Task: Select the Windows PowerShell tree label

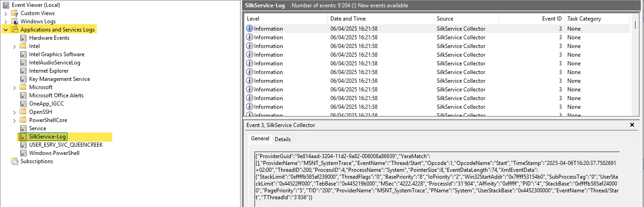Action: 54,153
